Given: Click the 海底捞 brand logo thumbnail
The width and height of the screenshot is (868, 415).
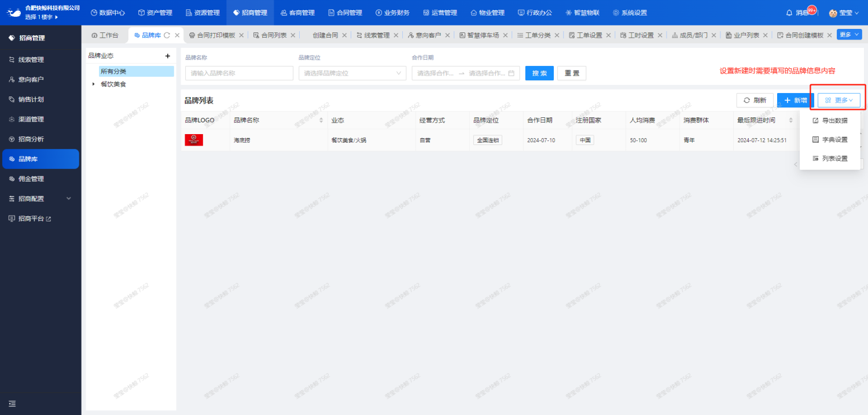Looking at the screenshot, I should [194, 140].
